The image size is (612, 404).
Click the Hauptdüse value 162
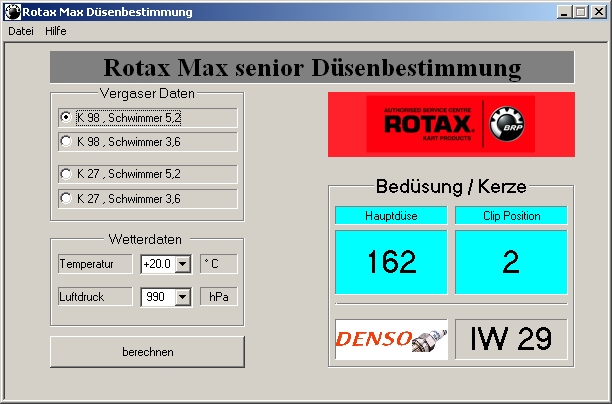click(x=391, y=262)
